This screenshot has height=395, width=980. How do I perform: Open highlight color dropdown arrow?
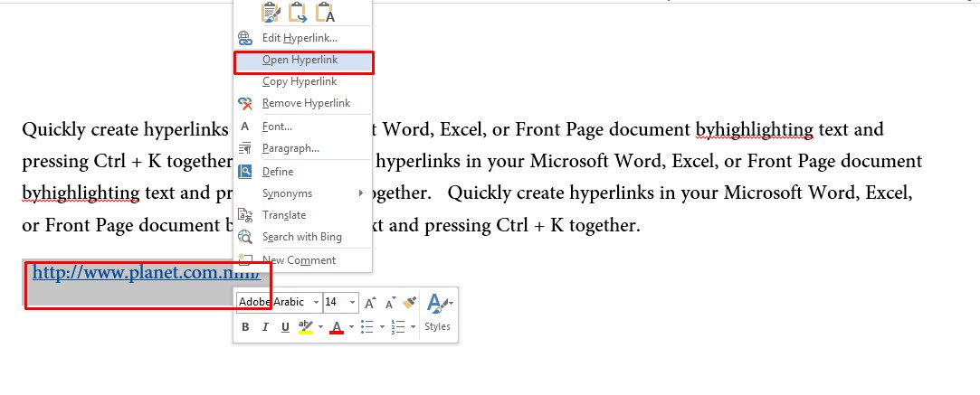tap(320, 327)
